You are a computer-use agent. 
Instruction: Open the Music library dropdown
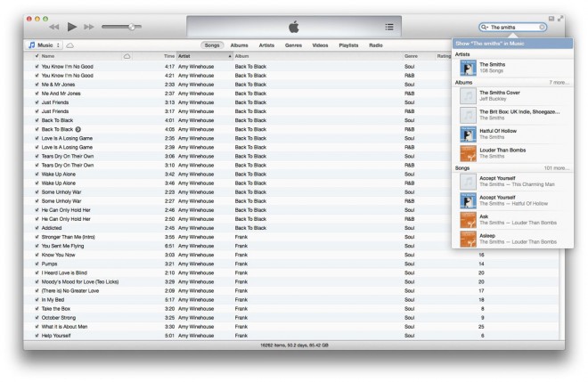click(44, 45)
